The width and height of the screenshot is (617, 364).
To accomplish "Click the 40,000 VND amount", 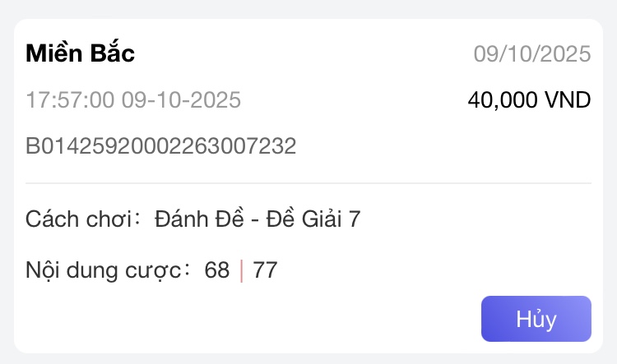I will [529, 100].
